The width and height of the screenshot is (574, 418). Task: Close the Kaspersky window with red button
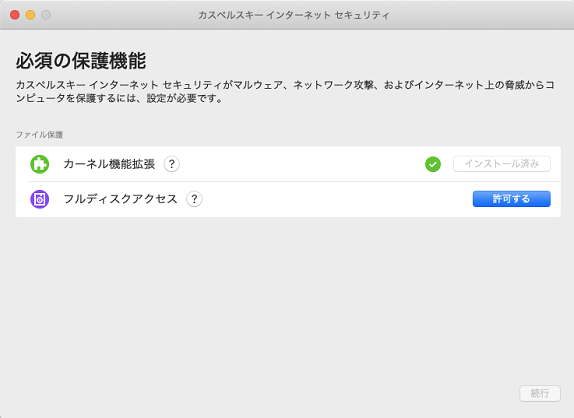tap(15, 15)
